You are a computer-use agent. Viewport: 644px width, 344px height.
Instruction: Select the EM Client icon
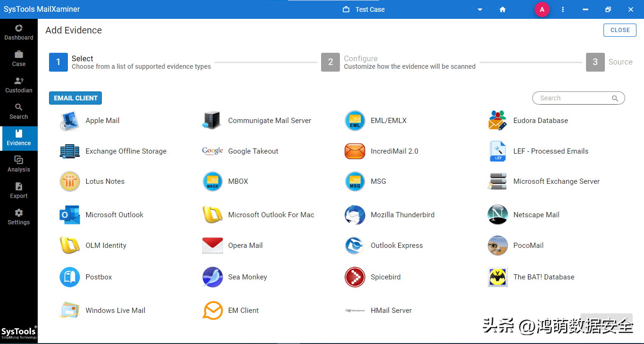[x=212, y=311]
